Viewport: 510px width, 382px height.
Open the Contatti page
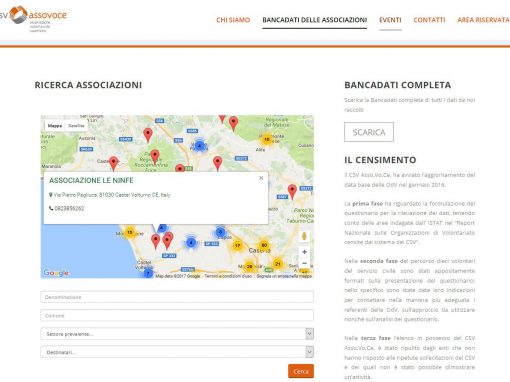pyautogui.click(x=429, y=20)
